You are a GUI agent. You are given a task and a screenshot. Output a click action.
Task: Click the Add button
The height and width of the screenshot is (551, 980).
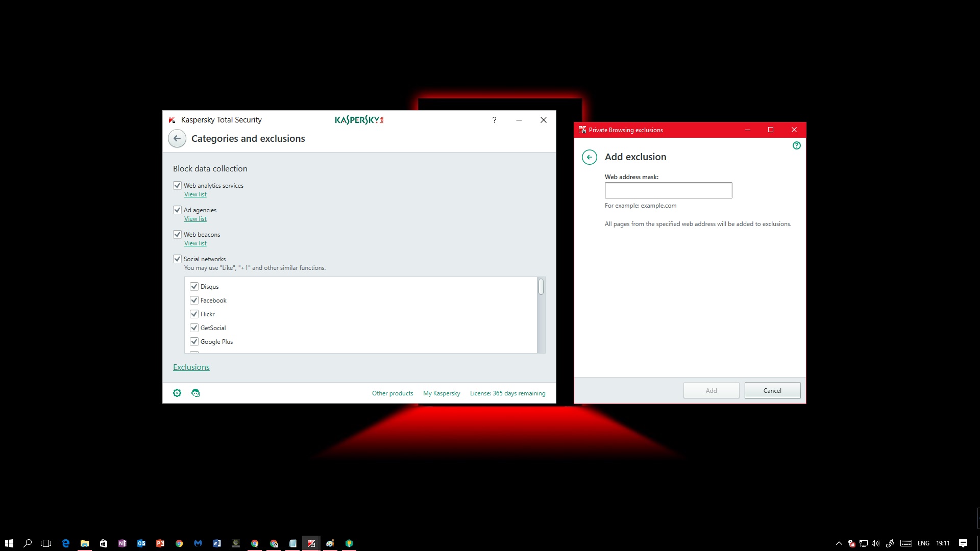tap(712, 391)
